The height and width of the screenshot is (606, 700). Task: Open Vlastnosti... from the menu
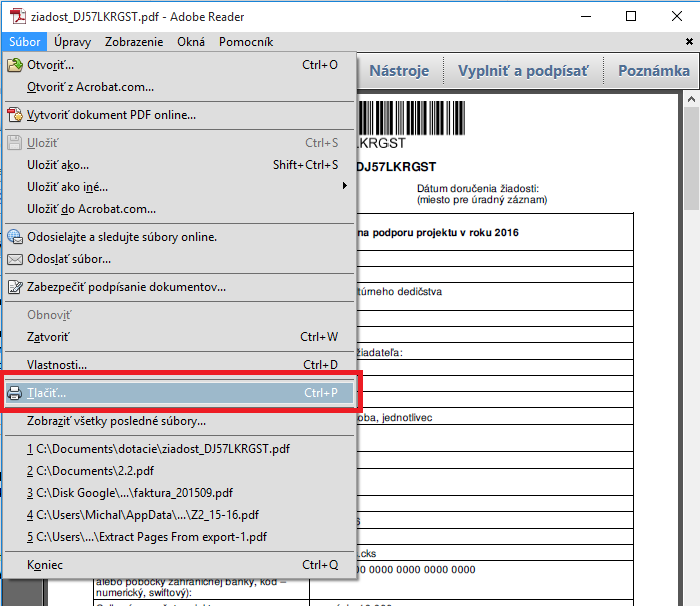tap(179, 365)
